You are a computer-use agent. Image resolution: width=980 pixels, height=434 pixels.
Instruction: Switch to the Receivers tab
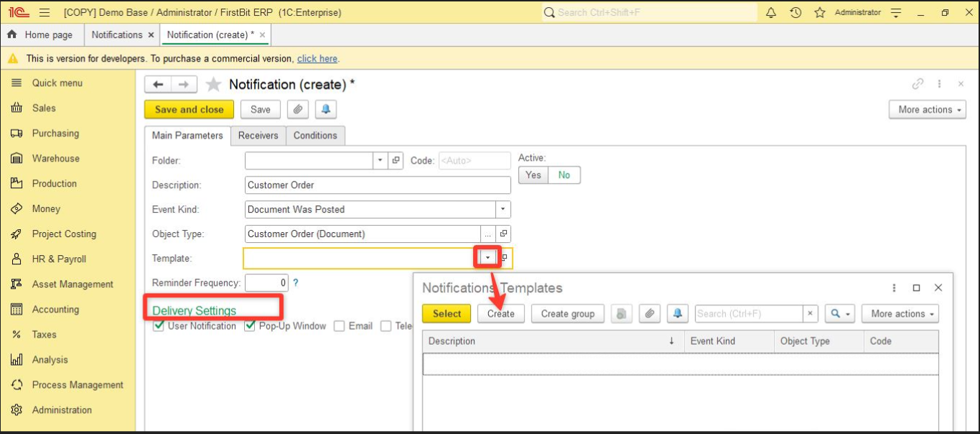pos(258,135)
